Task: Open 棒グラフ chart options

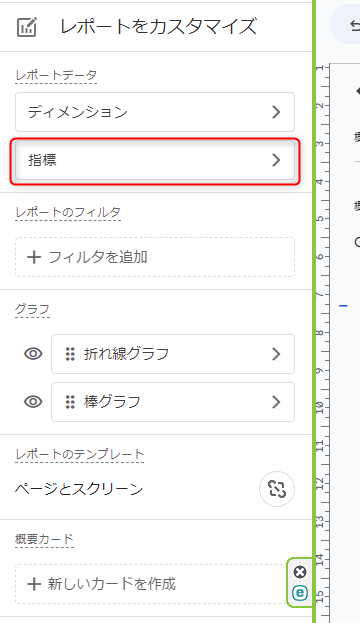Action: click(x=173, y=402)
